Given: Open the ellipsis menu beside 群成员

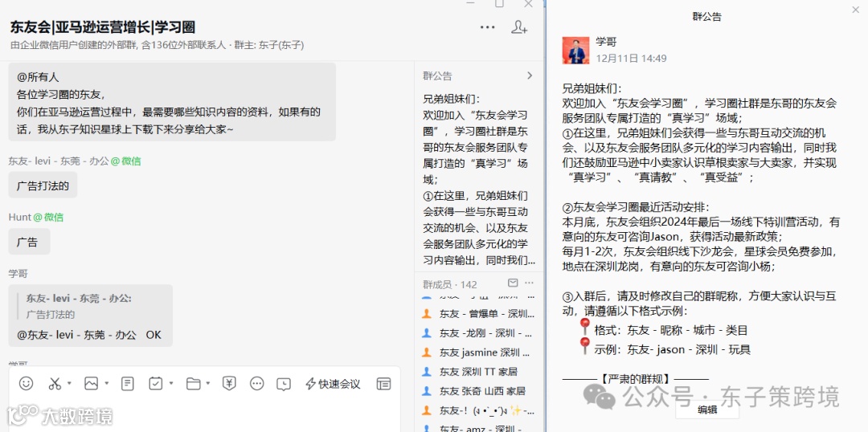Looking at the screenshot, I should click(x=529, y=283).
